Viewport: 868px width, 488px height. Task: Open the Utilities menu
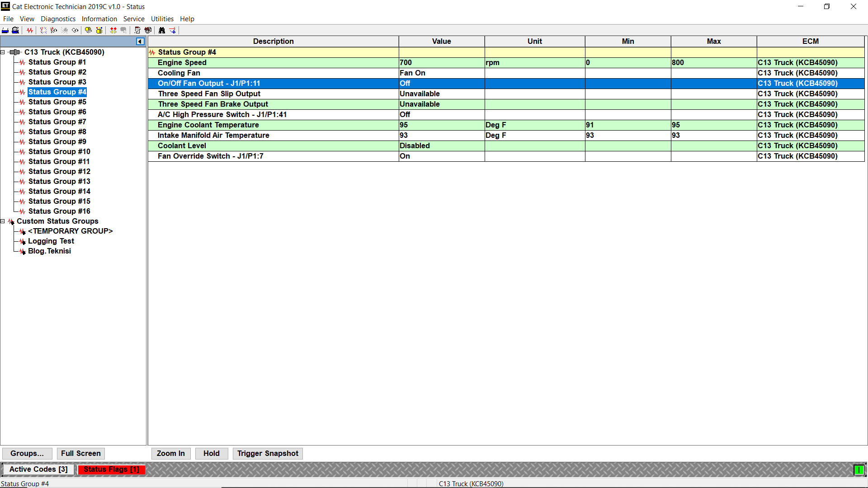click(x=162, y=19)
